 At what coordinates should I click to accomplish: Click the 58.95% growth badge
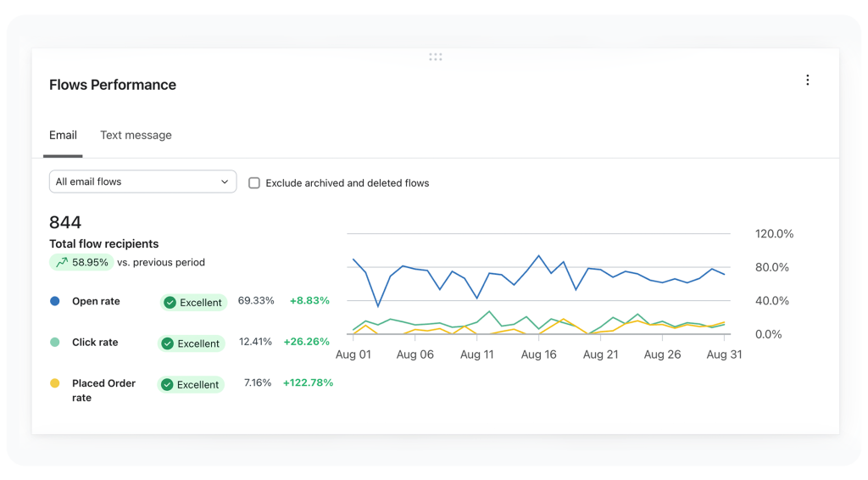click(x=82, y=262)
